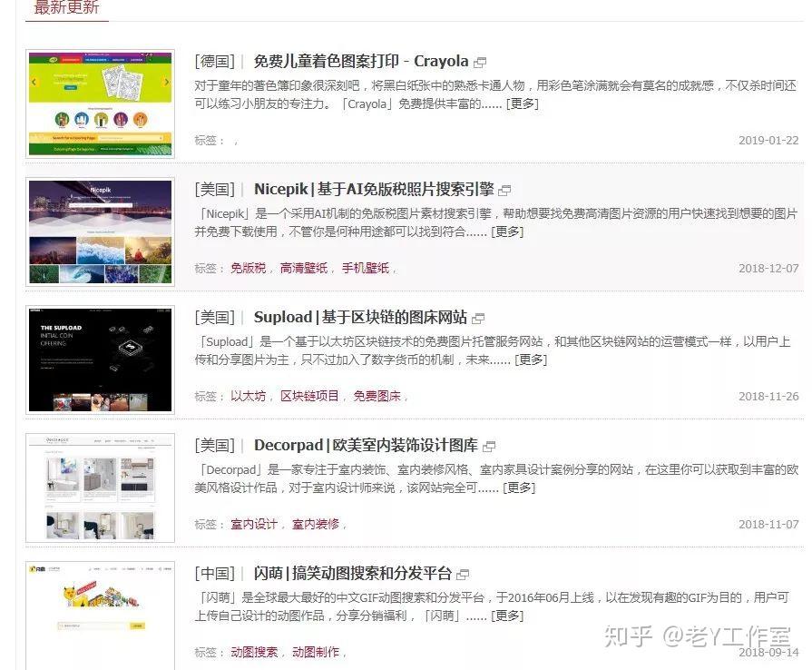Viewport: 812px width, 670px height.
Task: Select the 室内设计 tag
Action: point(254,524)
